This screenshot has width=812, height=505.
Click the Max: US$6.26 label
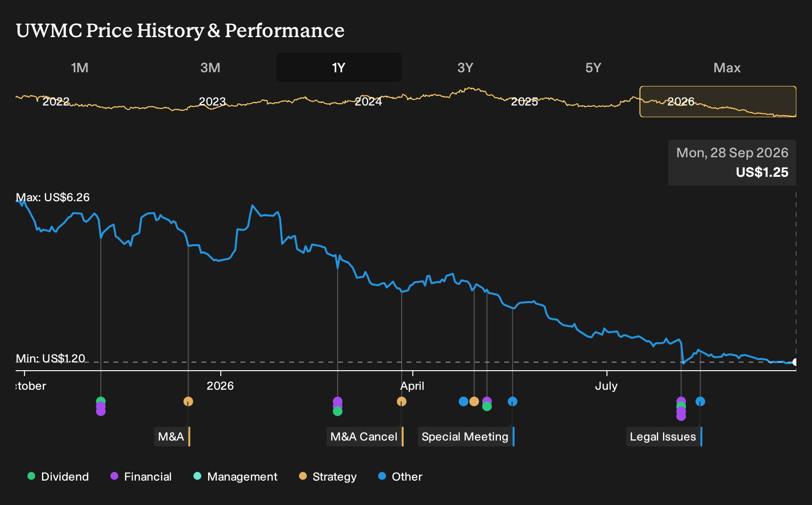pyautogui.click(x=53, y=197)
